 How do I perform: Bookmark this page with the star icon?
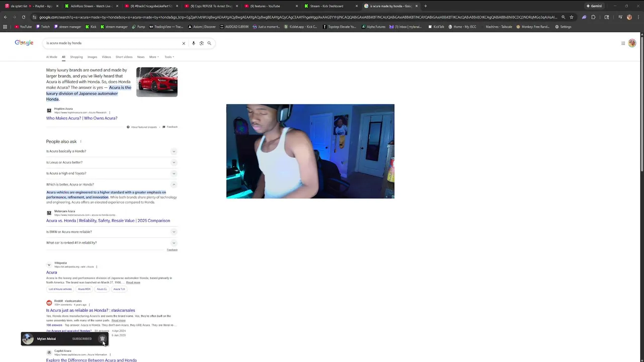(572, 17)
